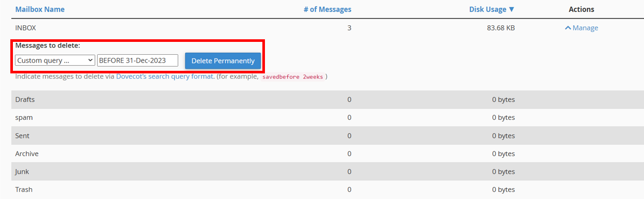Open Dovecot's search query format link
Screen dimensions: 644x199
click(164, 76)
